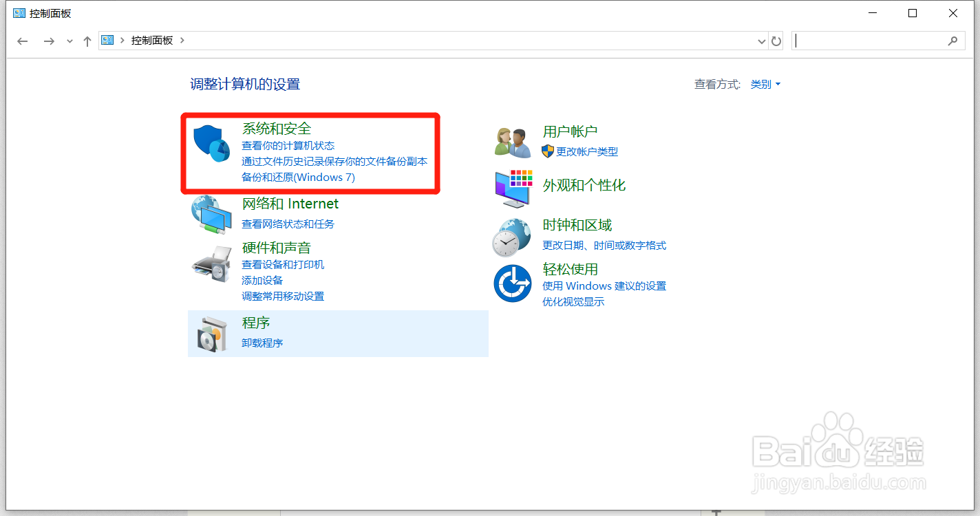The width and height of the screenshot is (980, 516).
Task: Click the UAC shield beside 更改帐户类型
Action: (548, 151)
